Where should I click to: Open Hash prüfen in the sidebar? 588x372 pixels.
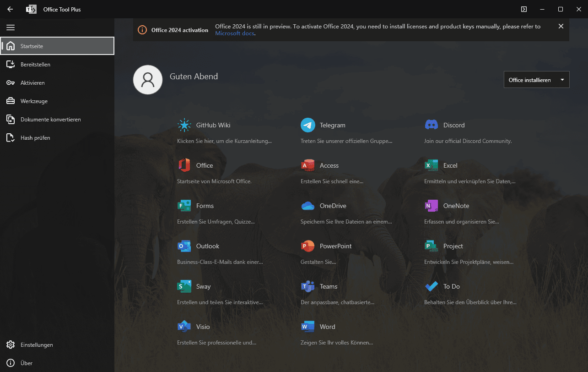pyautogui.click(x=57, y=137)
